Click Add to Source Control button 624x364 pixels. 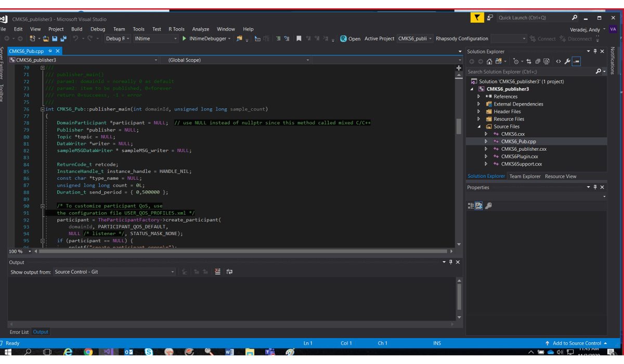click(576, 343)
